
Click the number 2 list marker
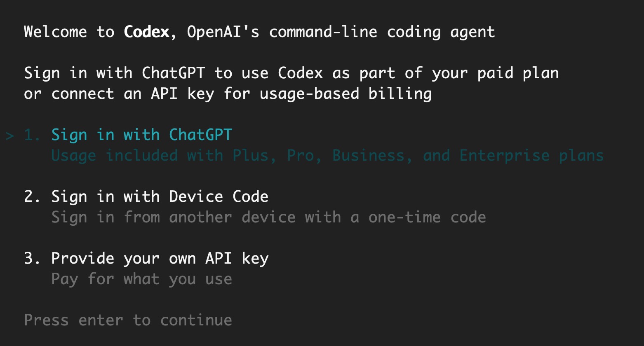pyautogui.click(x=33, y=196)
